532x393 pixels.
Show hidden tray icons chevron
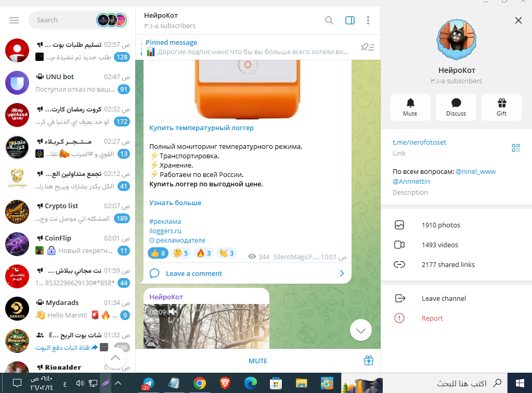tap(118, 383)
